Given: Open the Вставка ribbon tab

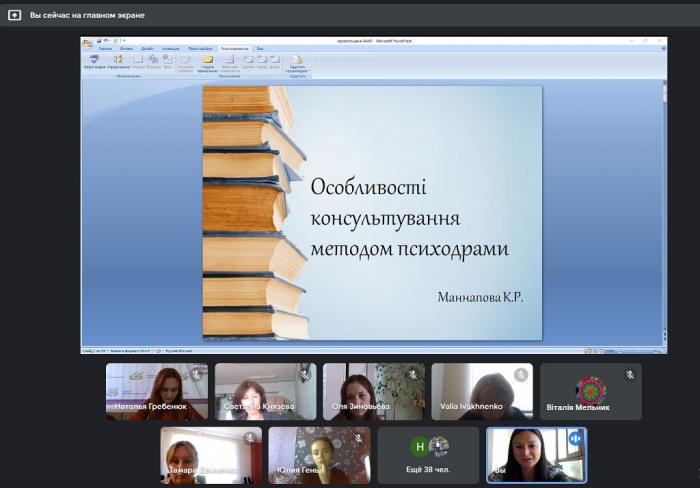Looking at the screenshot, I should pos(126,48).
